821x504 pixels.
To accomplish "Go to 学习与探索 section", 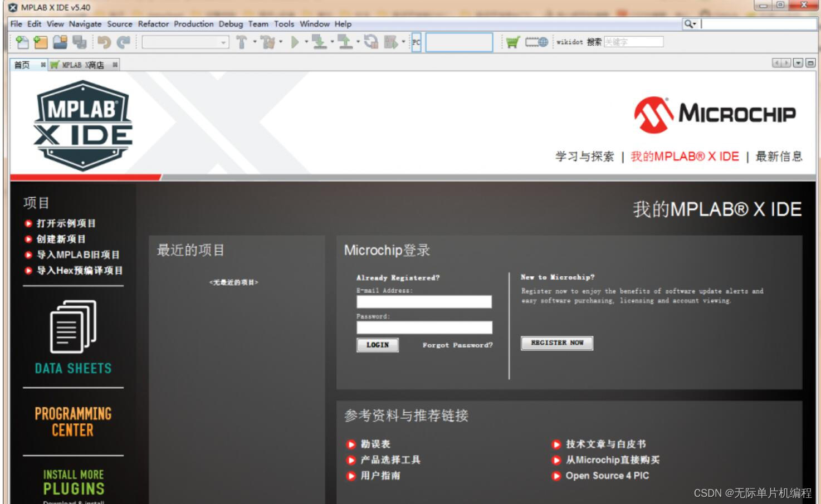I will click(584, 156).
